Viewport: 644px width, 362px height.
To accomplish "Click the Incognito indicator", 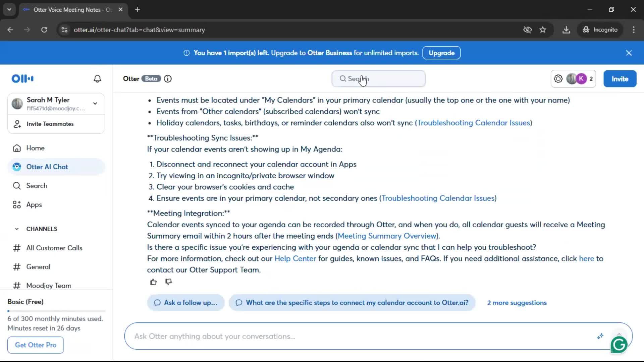I will coord(600,30).
